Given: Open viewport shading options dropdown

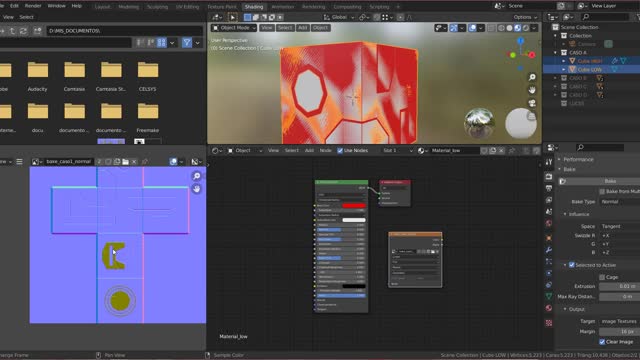Looking at the screenshot, I should [534, 28].
